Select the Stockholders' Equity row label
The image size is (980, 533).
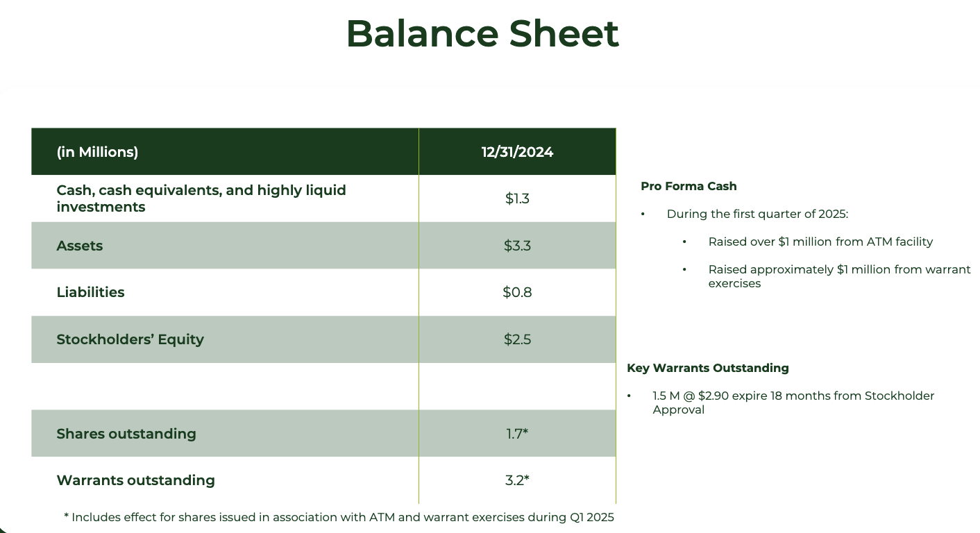point(130,339)
